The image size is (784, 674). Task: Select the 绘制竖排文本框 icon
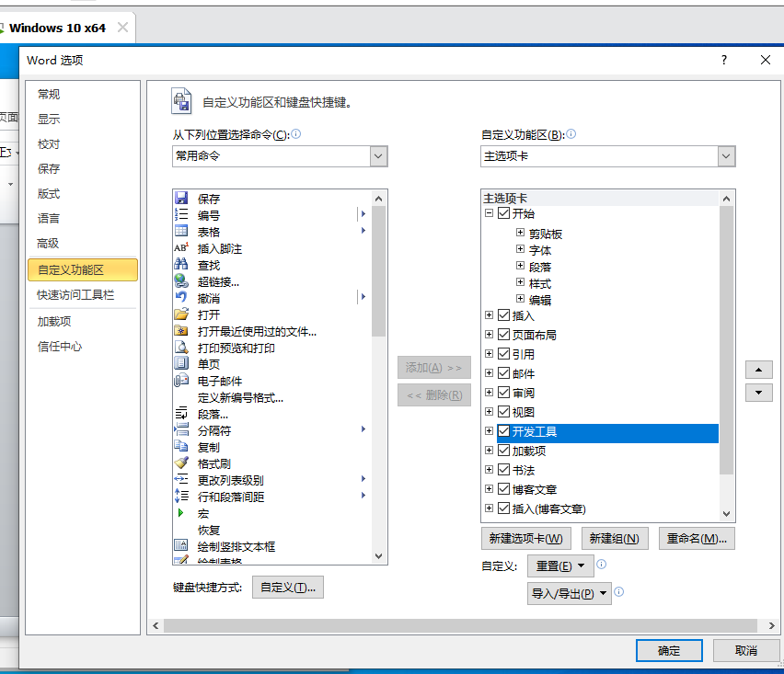pos(181,545)
